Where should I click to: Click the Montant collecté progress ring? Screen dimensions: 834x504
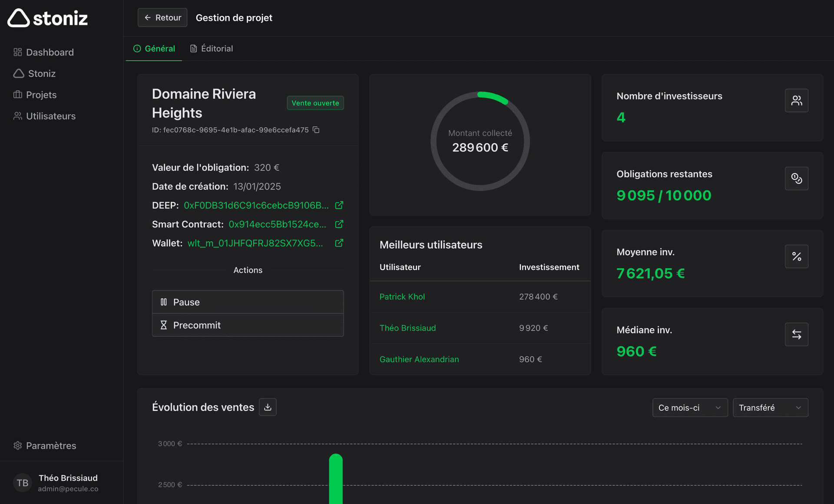[x=480, y=141]
